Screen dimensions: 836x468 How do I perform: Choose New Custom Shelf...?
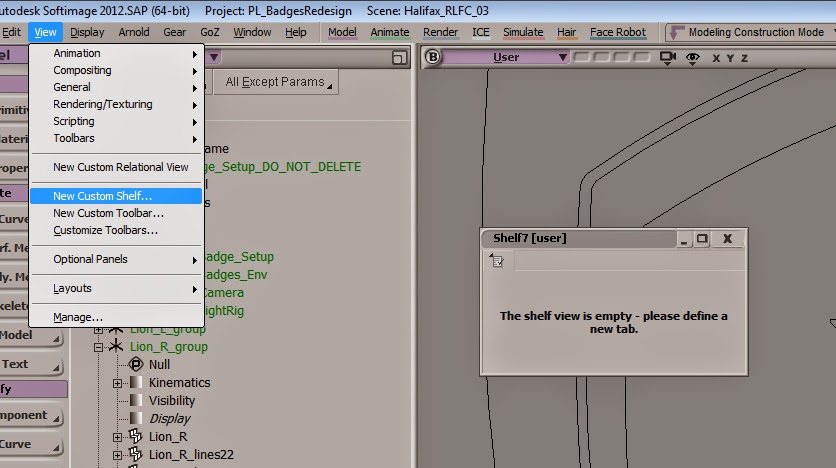point(116,196)
